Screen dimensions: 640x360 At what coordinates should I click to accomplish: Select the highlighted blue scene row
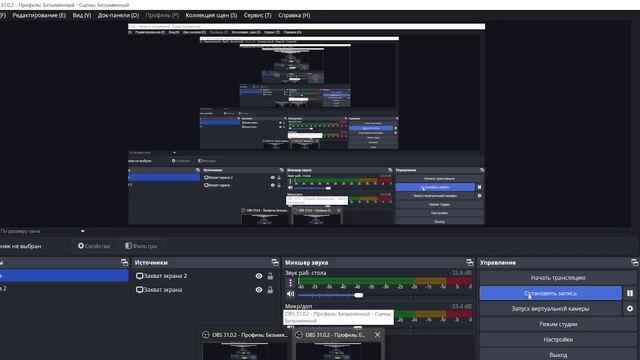coord(64,276)
